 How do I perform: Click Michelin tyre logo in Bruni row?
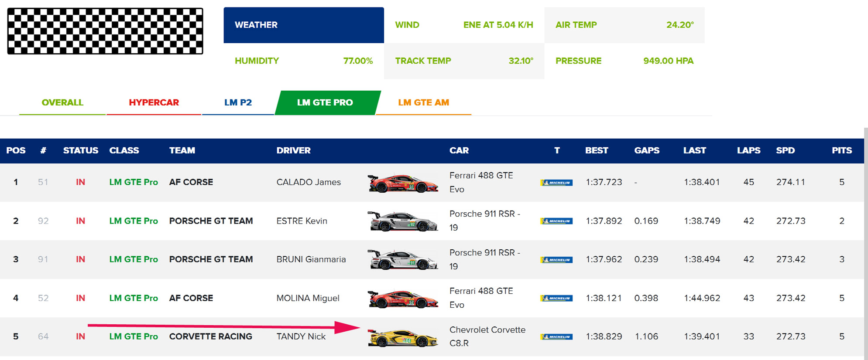pos(556,260)
